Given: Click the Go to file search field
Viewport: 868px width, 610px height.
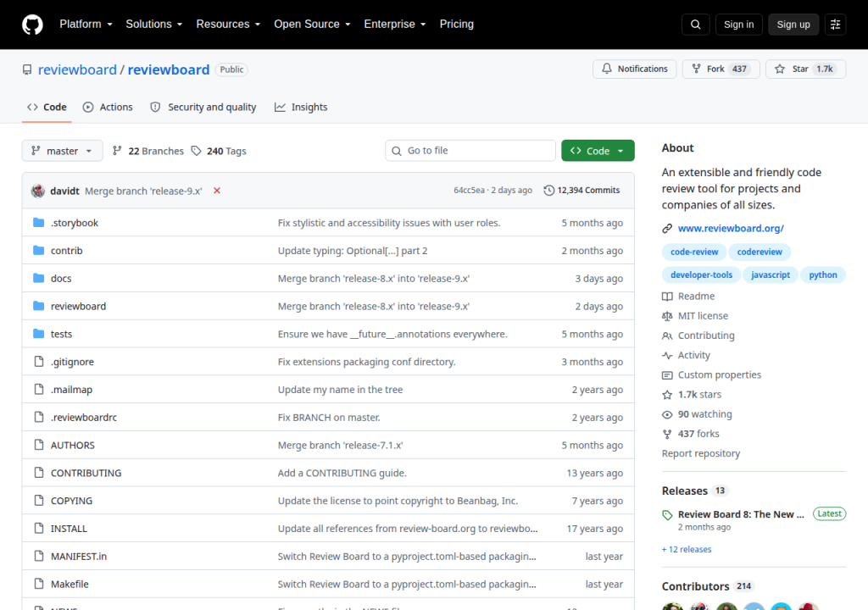Looking at the screenshot, I should pos(470,151).
